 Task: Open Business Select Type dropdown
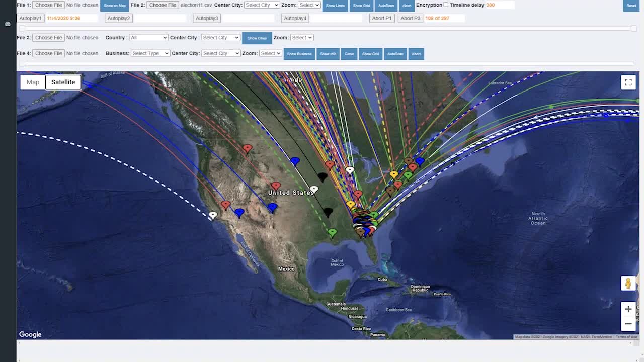[x=150, y=53]
